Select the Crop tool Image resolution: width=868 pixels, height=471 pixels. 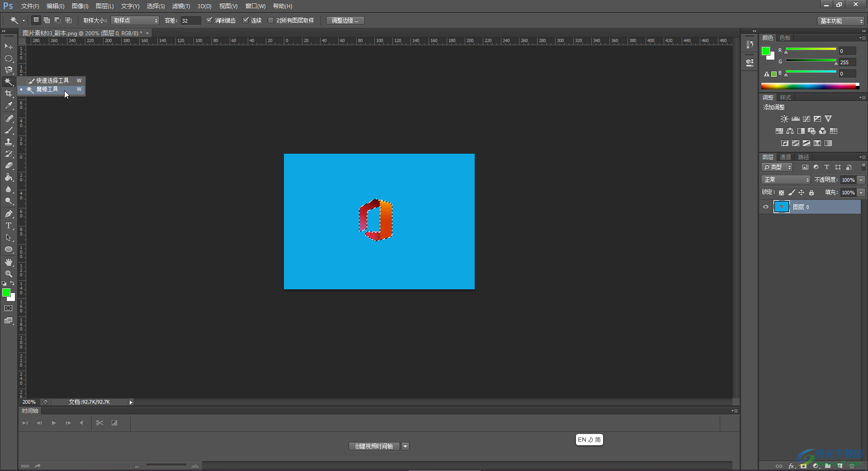tap(9, 94)
